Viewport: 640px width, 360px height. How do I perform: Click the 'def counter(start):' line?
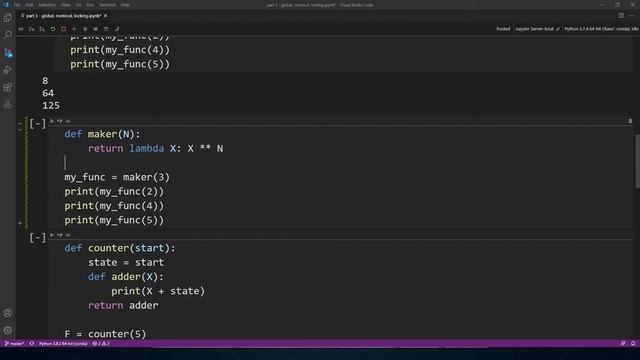click(x=120, y=248)
